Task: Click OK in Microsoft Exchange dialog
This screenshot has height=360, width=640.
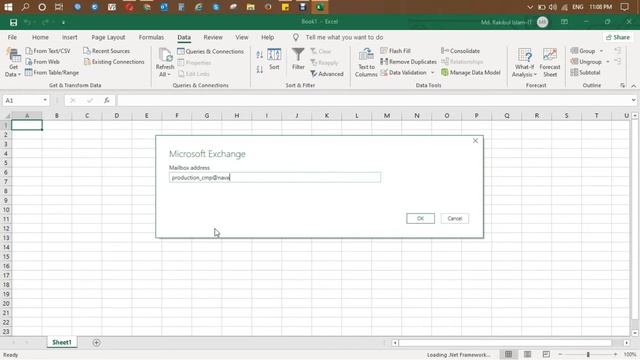Action: click(420, 218)
